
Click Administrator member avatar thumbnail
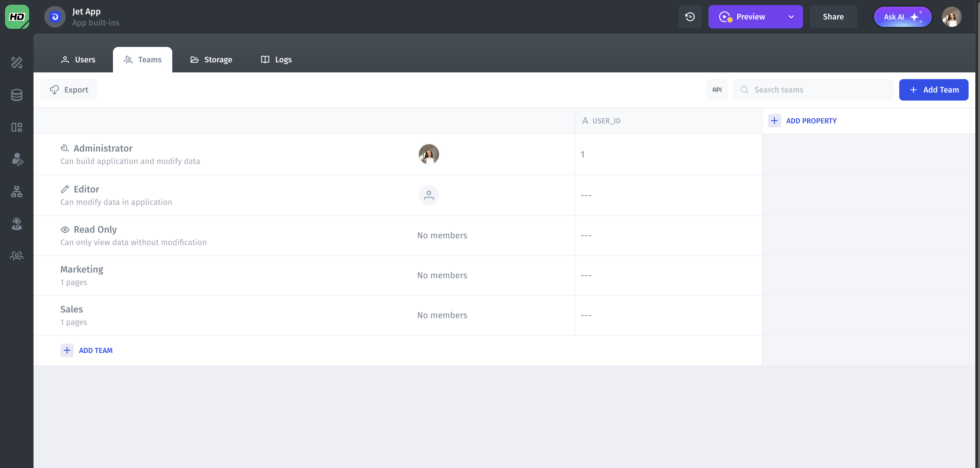429,155
